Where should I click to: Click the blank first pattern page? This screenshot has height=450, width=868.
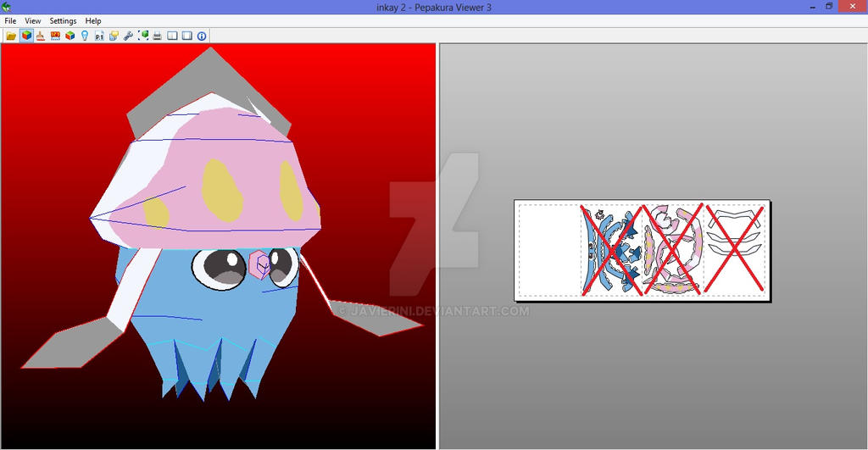click(549, 250)
